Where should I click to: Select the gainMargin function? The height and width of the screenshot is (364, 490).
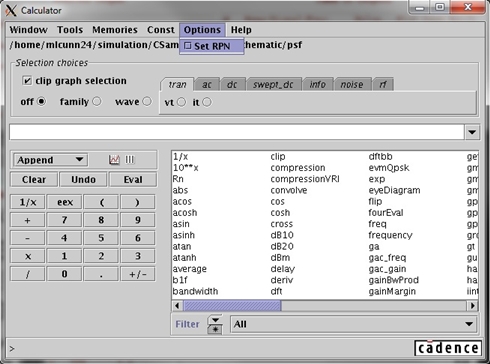click(392, 291)
